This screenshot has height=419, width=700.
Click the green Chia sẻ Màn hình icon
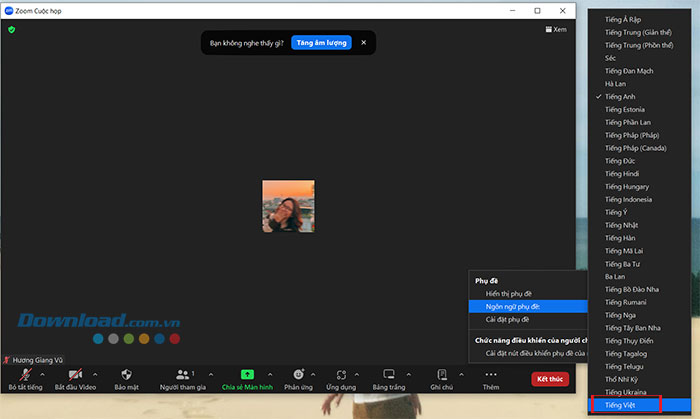pyautogui.click(x=247, y=373)
